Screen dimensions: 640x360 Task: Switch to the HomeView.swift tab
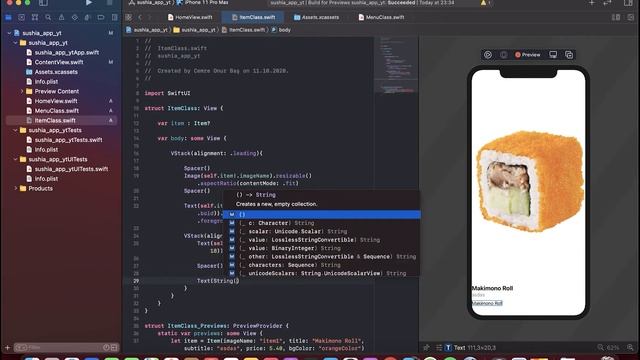tap(190, 17)
